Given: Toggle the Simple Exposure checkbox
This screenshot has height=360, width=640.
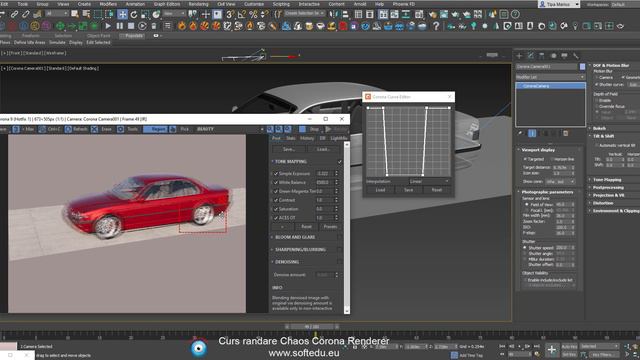Looking at the screenshot, I should [x=276, y=173].
